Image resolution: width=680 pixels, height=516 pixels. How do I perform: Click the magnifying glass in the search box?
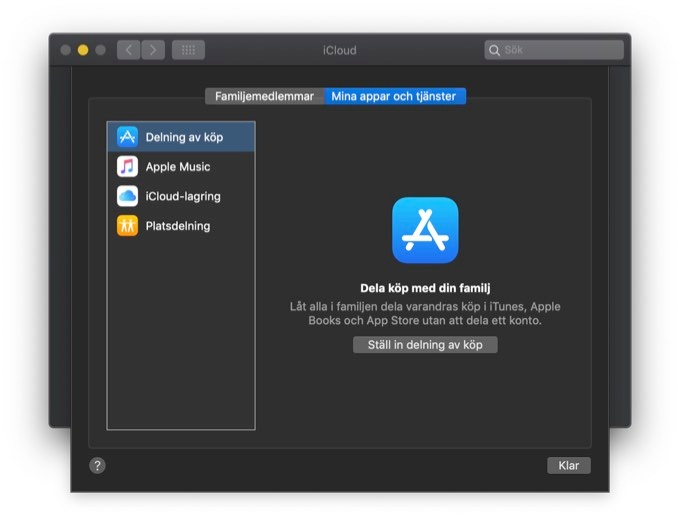coord(495,50)
